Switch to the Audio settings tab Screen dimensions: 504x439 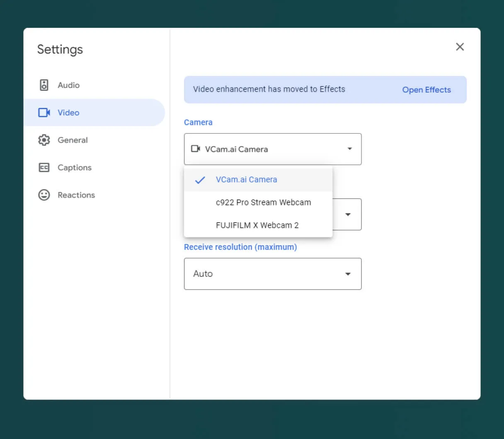click(69, 85)
